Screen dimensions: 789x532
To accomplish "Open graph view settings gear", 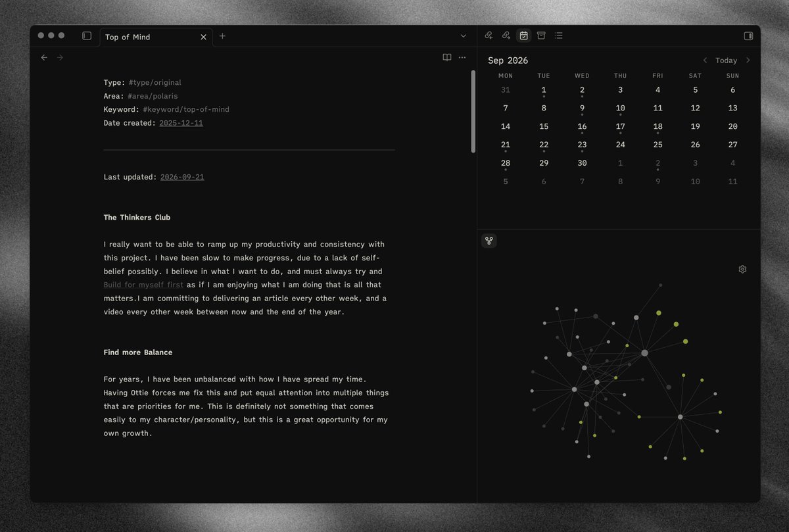I will coord(742,269).
